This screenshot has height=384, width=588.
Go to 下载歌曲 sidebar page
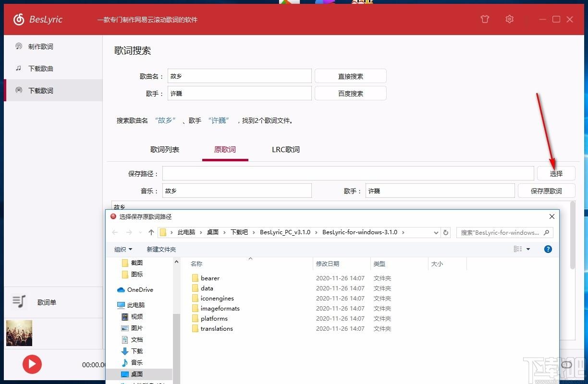click(x=53, y=69)
